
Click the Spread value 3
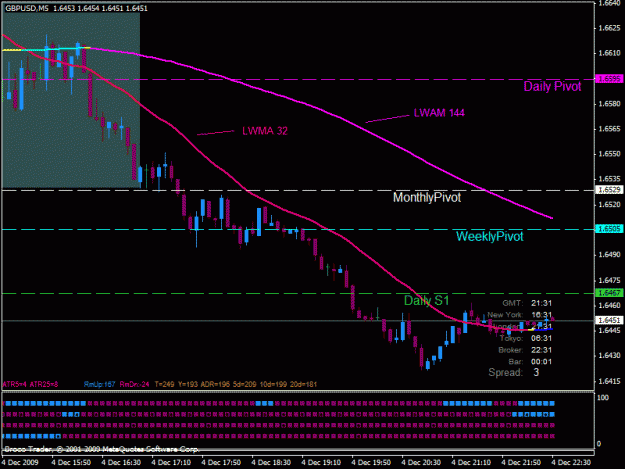pyautogui.click(x=536, y=372)
